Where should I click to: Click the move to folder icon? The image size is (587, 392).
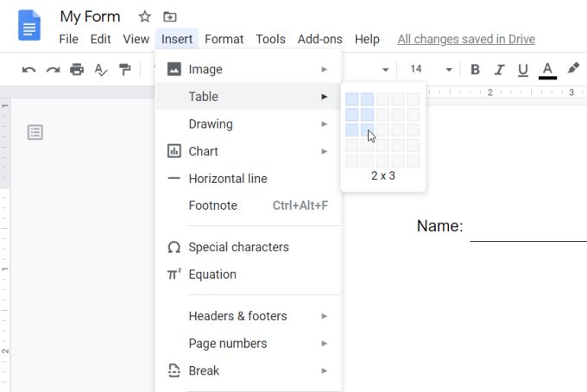pyautogui.click(x=169, y=16)
